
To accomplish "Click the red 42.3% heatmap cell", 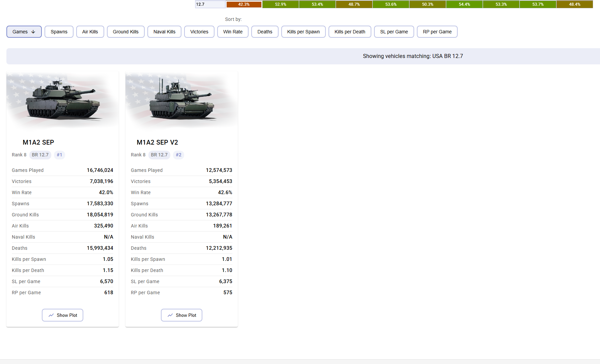I will 244,4.
